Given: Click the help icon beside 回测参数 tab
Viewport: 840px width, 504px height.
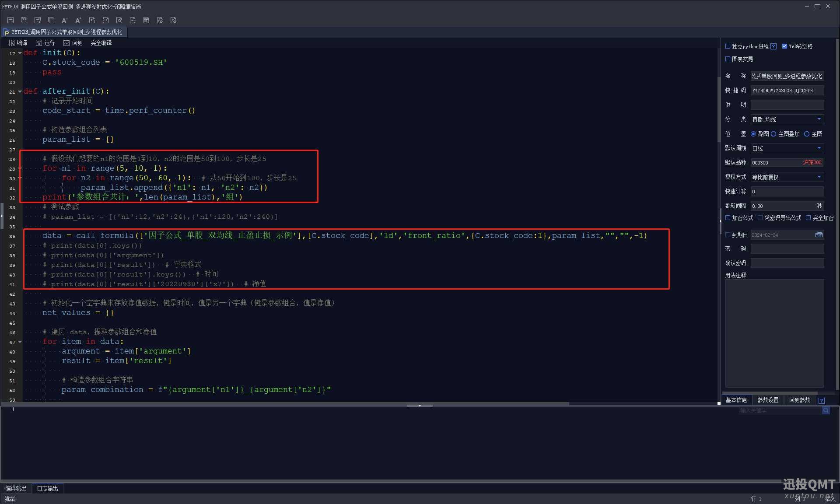Looking at the screenshot, I should tap(822, 400).
